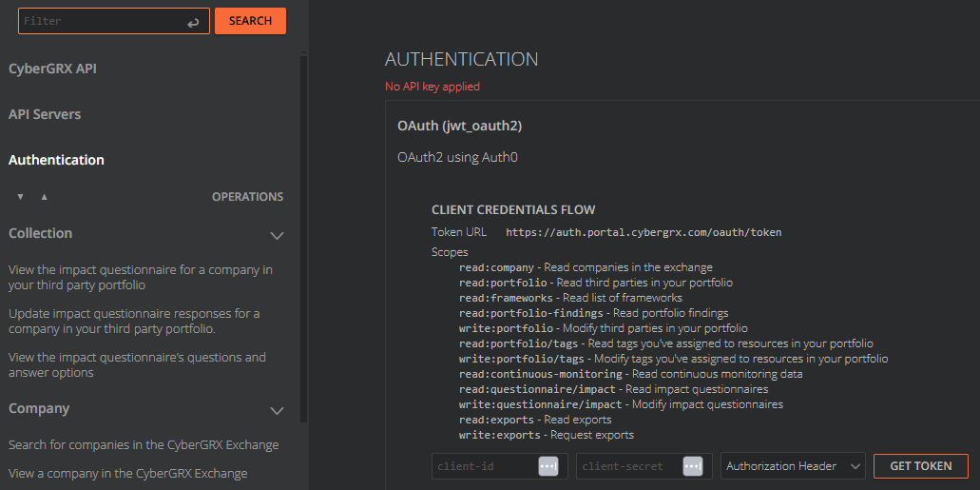The image size is (980, 490).
Task: Open 'View the impact questionnaire for a company'
Action: [x=141, y=278]
